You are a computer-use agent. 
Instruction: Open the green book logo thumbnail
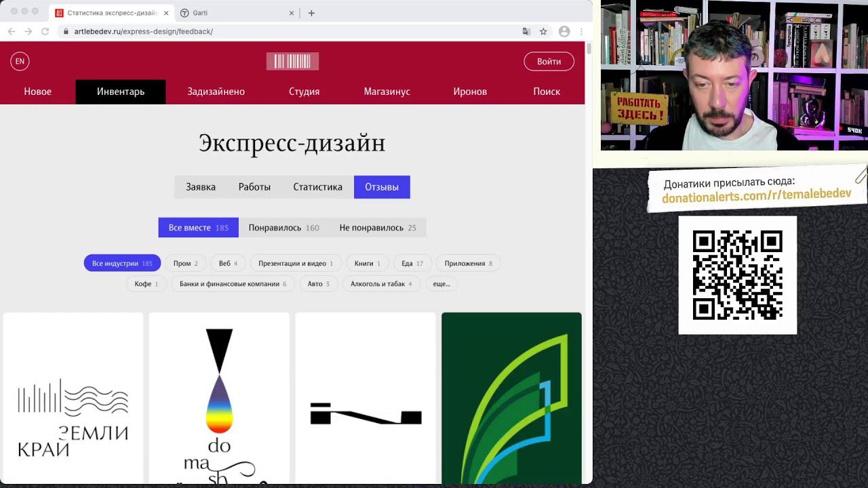click(511, 399)
